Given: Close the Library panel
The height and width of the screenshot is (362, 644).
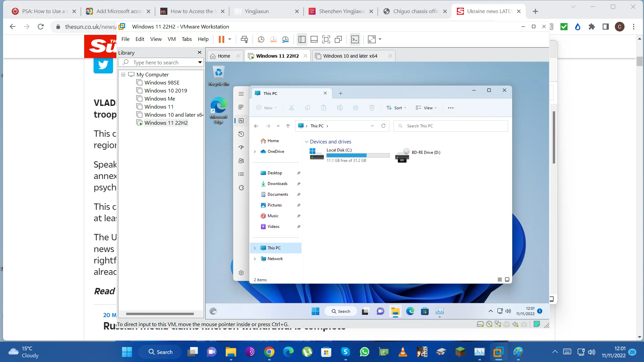Looking at the screenshot, I should point(200,52).
